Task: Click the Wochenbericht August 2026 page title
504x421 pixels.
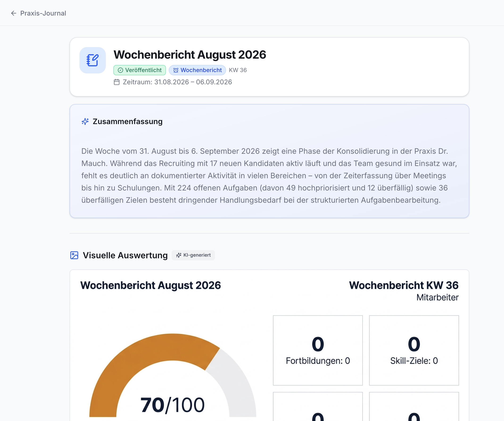Action: coord(190,55)
